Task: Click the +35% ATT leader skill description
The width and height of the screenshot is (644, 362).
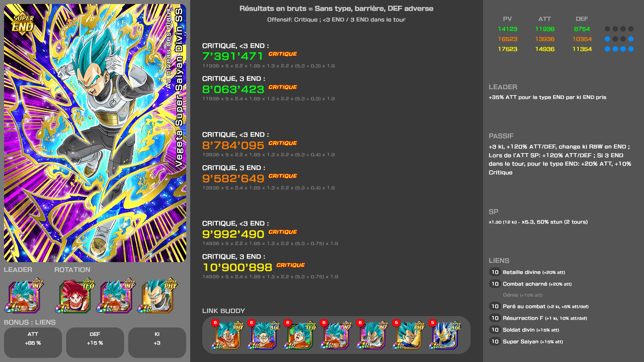Action: (x=547, y=97)
